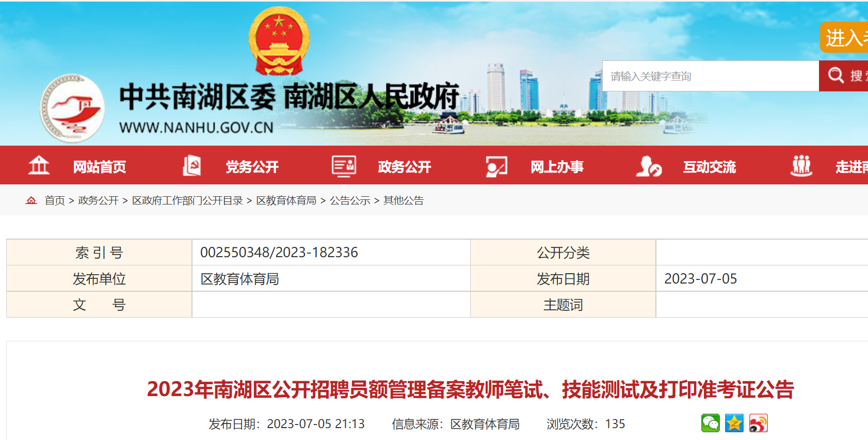This screenshot has width=868, height=440.
Task: Click the keyword search input field
Action: point(710,76)
